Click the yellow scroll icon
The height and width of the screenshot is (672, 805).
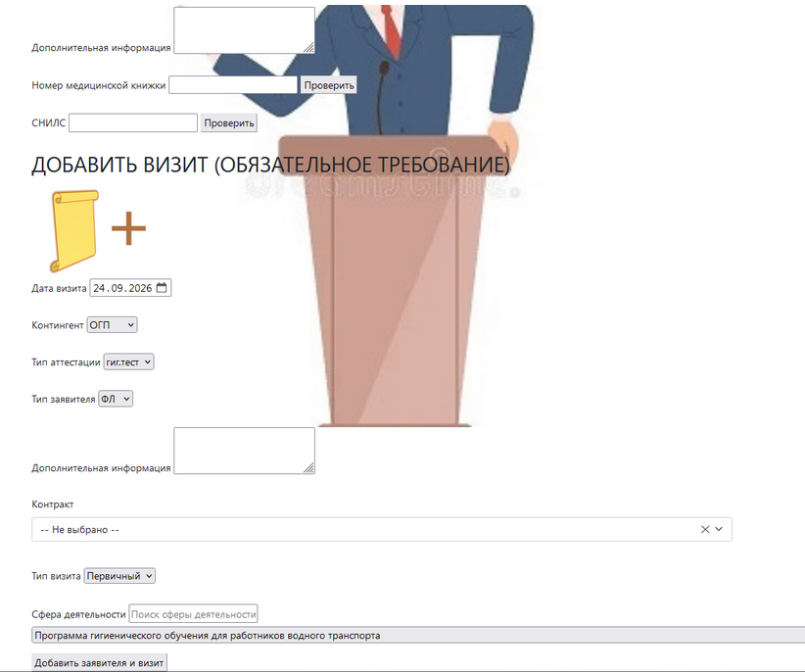(74, 231)
